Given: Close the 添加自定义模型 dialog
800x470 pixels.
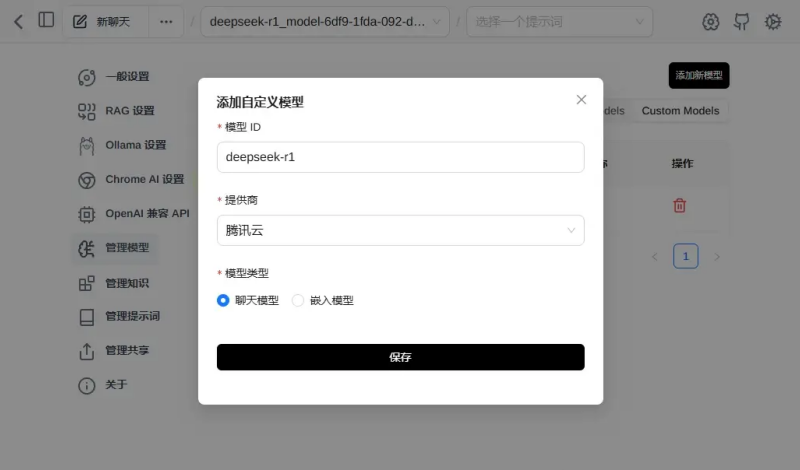Looking at the screenshot, I should [581, 100].
